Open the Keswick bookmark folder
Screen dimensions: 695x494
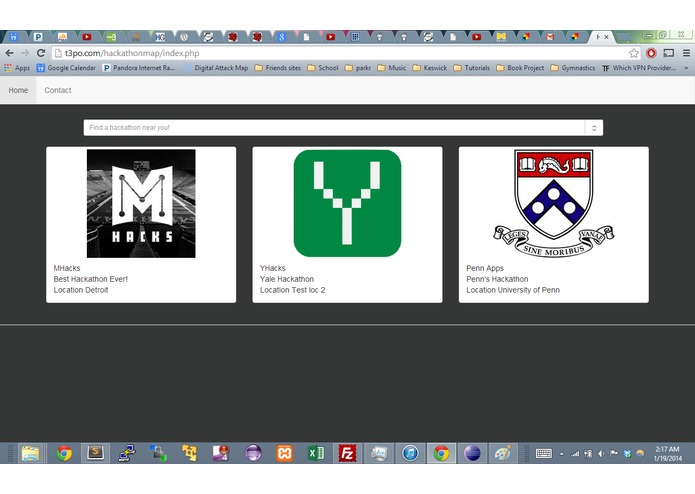429,68
